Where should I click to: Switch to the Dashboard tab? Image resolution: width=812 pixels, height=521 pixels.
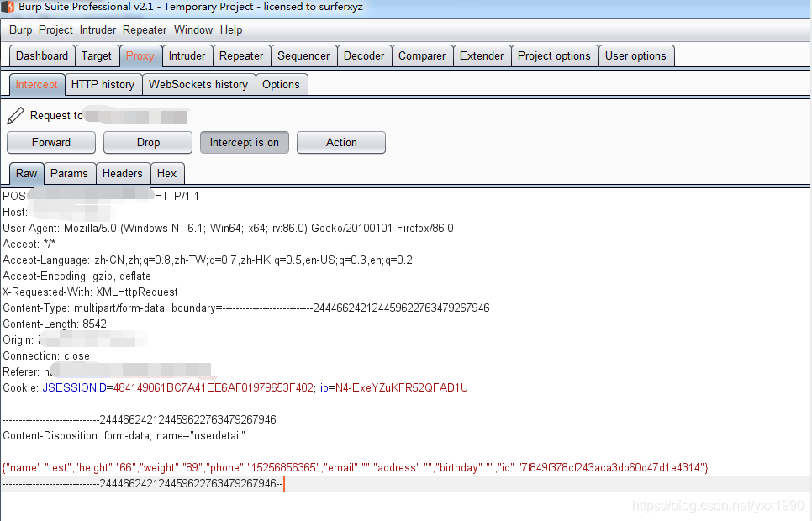click(42, 56)
